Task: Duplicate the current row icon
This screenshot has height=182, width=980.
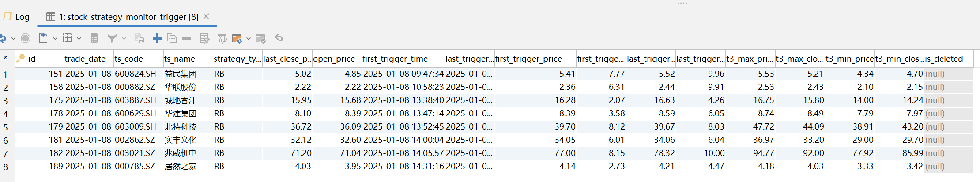Action: 172,38
